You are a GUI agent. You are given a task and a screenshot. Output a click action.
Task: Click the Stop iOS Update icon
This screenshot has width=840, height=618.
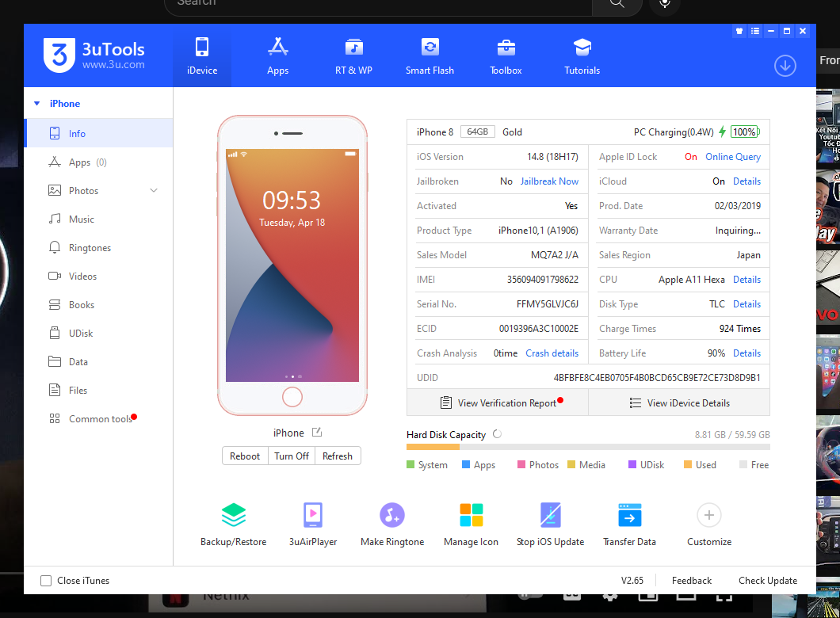[x=550, y=517]
